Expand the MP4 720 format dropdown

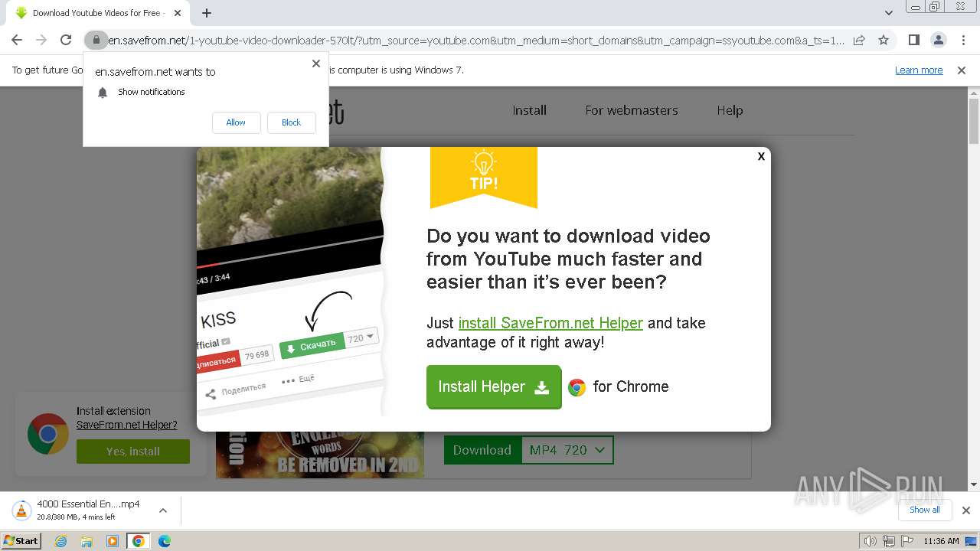(x=567, y=450)
